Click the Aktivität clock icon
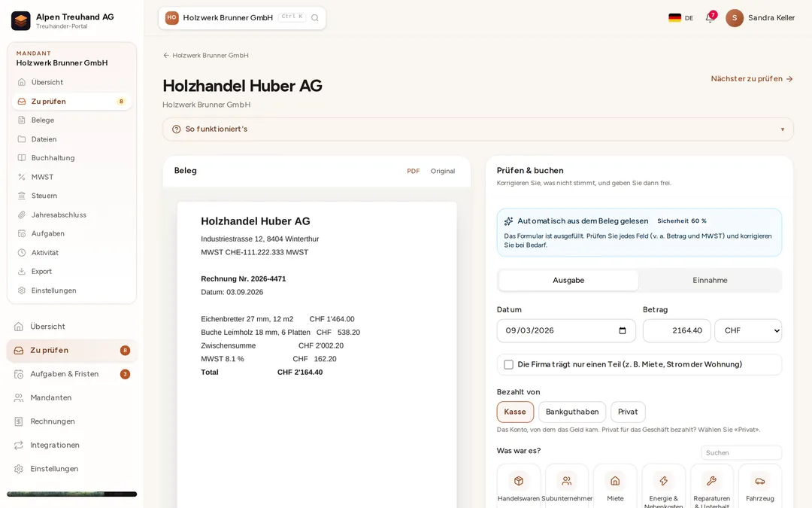812x508 pixels. [x=22, y=252]
